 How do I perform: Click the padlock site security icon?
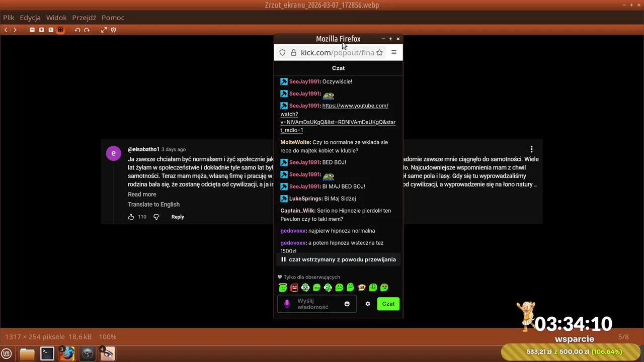coord(294,53)
